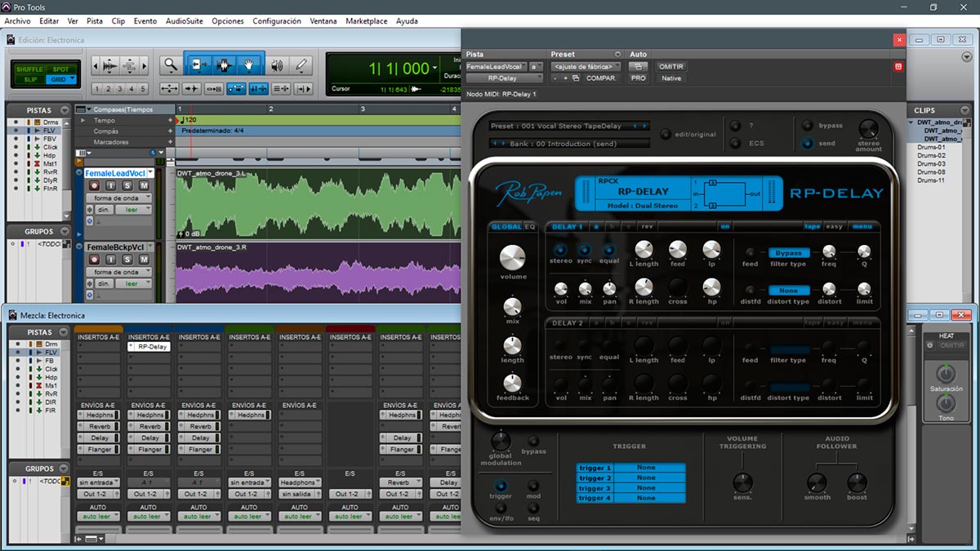Select the Selector waveform tool
The image size is (980, 551).
(x=224, y=65)
